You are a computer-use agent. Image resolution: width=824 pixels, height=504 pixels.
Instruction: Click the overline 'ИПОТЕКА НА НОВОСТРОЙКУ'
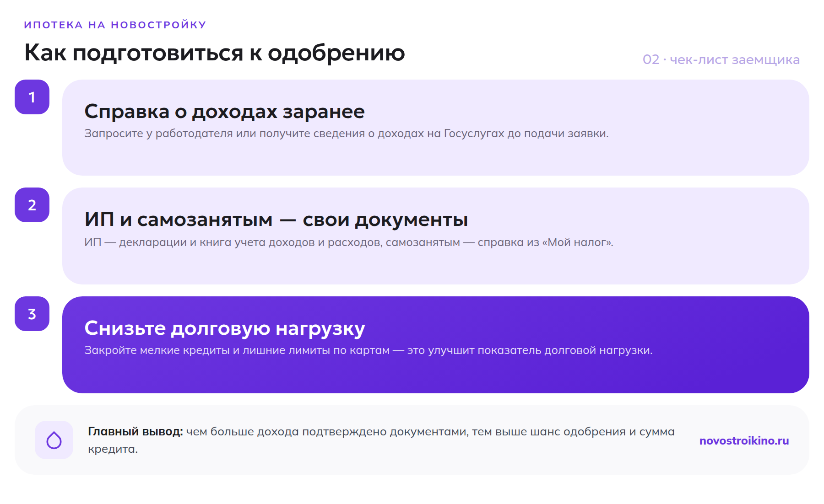point(115,25)
